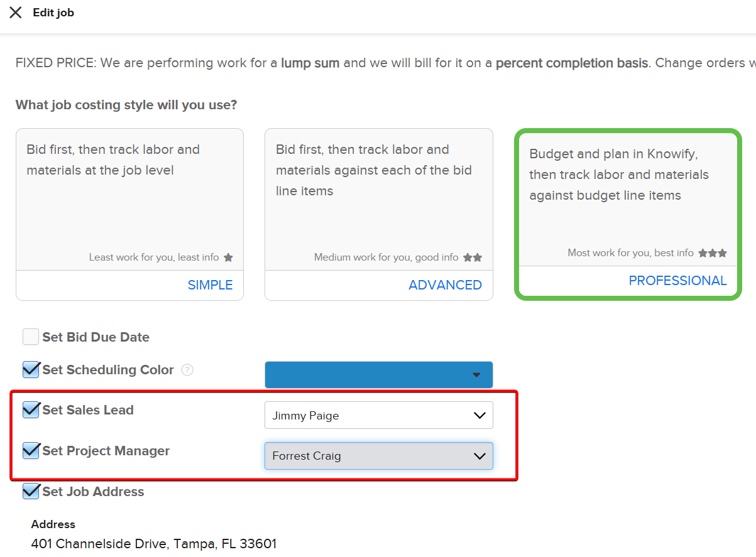Click the help icon beside Scheduling Color
This screenshot has width=756, height=557.
187,370
